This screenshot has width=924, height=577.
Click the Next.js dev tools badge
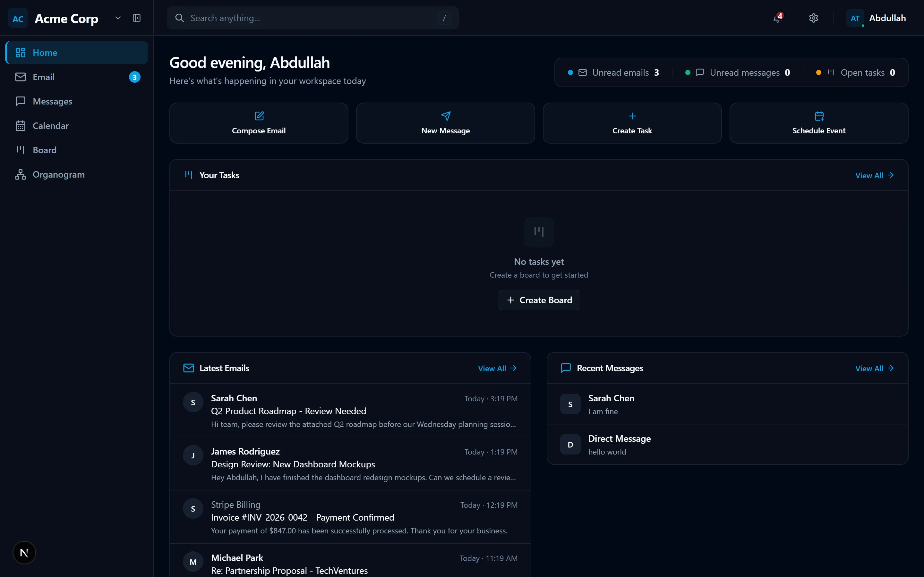[24, 553]
